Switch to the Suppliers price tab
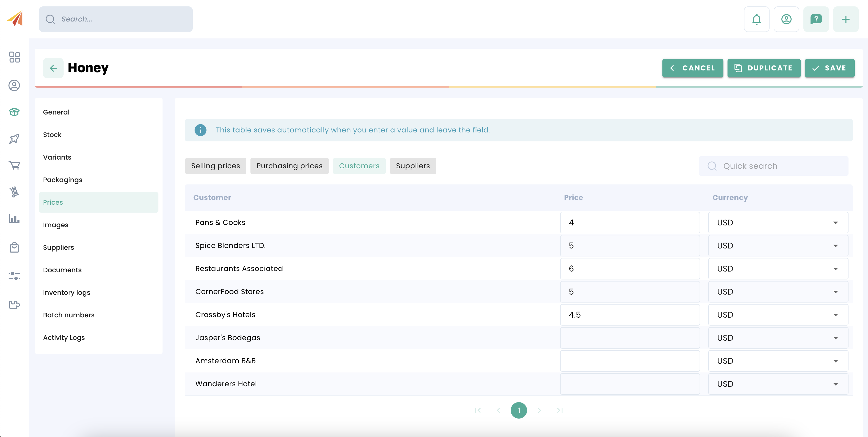 tap(412, 166)
